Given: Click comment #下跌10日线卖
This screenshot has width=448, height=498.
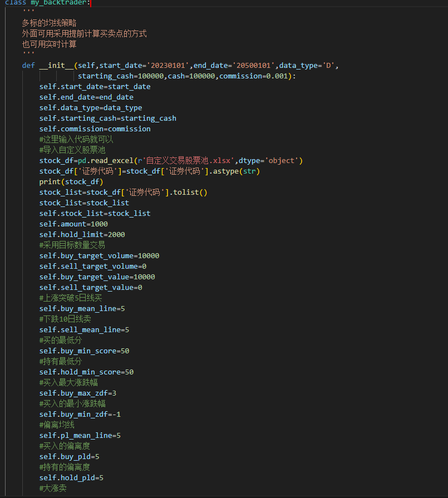Looking at the screenshot, I should pos(65,319).
